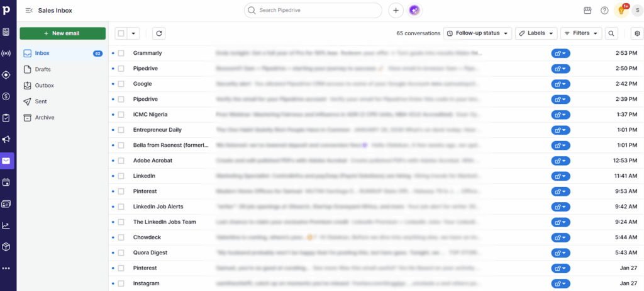Open the mail envelope icon in sidebar
The width and height of the screenshot is (644, 291).
coord(6,161)
